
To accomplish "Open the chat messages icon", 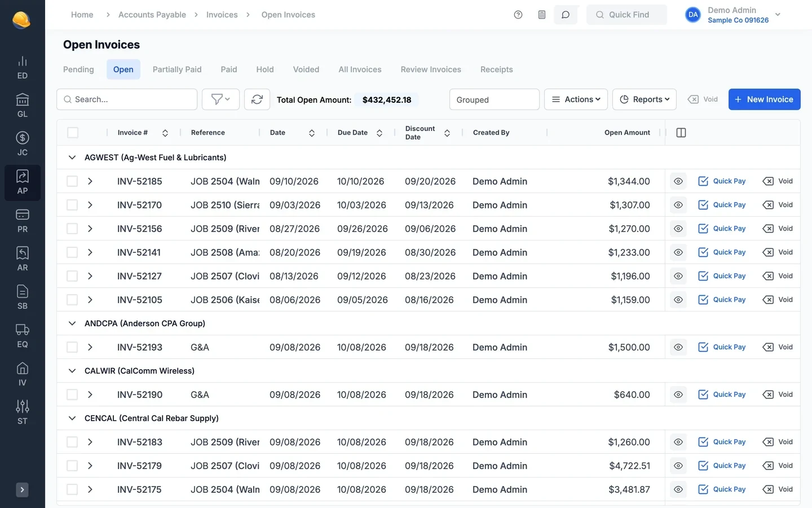I will (x=566, y=15).
